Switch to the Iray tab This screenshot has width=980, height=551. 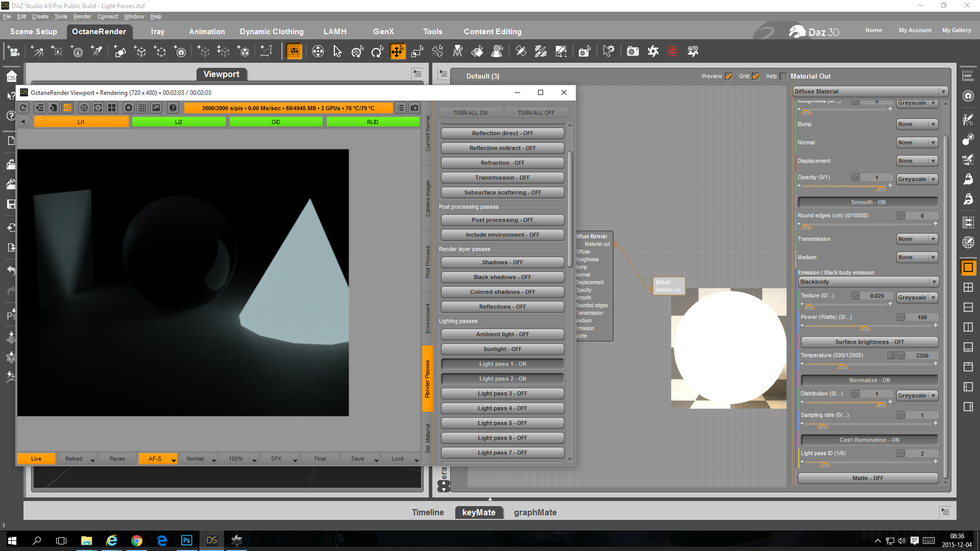pyautogui.click(x=158, y=32)
